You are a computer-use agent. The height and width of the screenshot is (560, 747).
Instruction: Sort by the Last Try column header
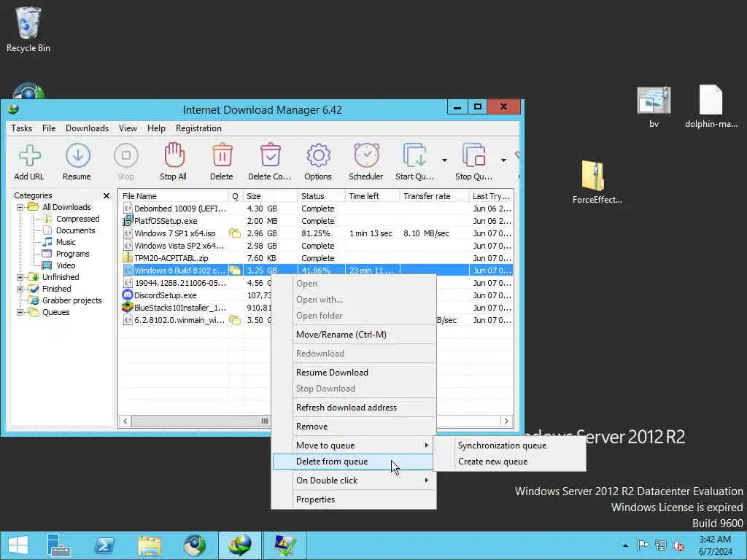click(491, 196)
